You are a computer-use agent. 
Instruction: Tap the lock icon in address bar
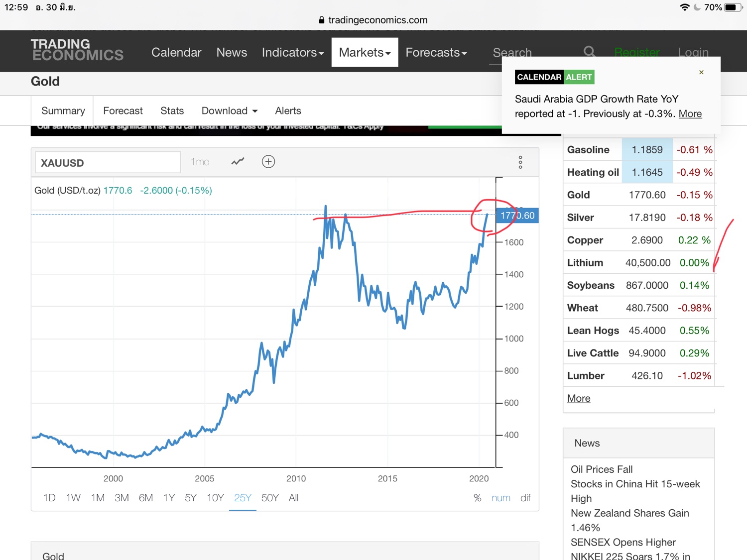(322, 20)
